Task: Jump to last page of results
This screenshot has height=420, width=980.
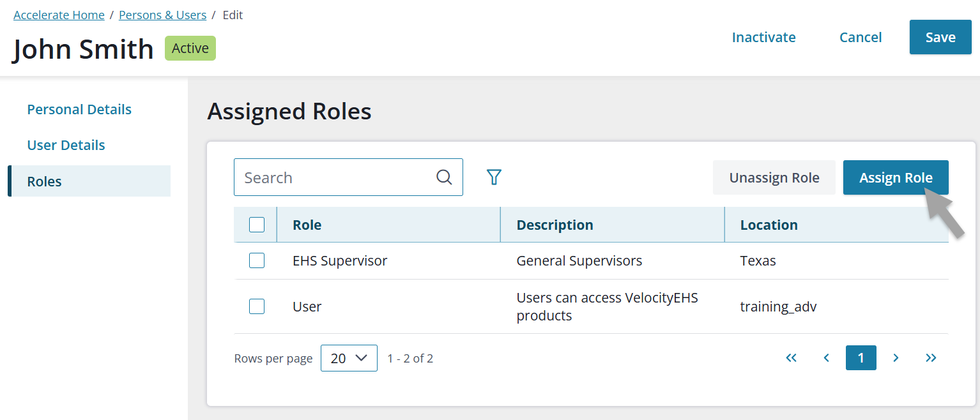Action: click(x=931, y=358)
